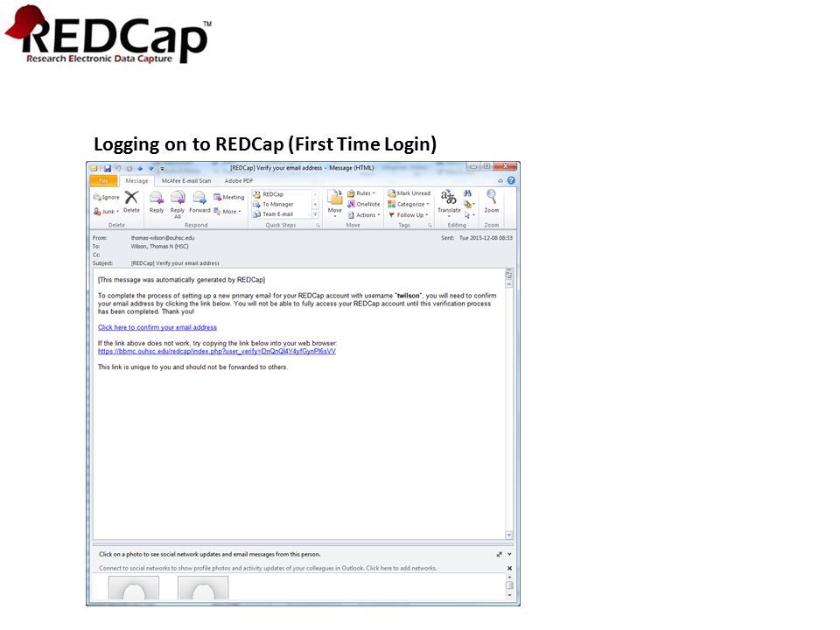The image size is (840, 630).
Task: Click the Previous Item up arrow
Action: tap(140, 168)
